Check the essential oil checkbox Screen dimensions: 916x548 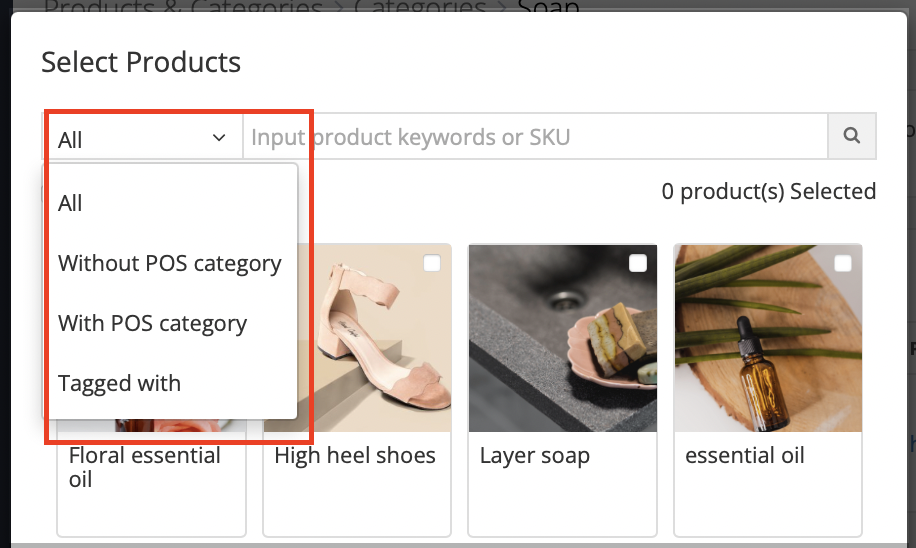click(x=843, y=263)
